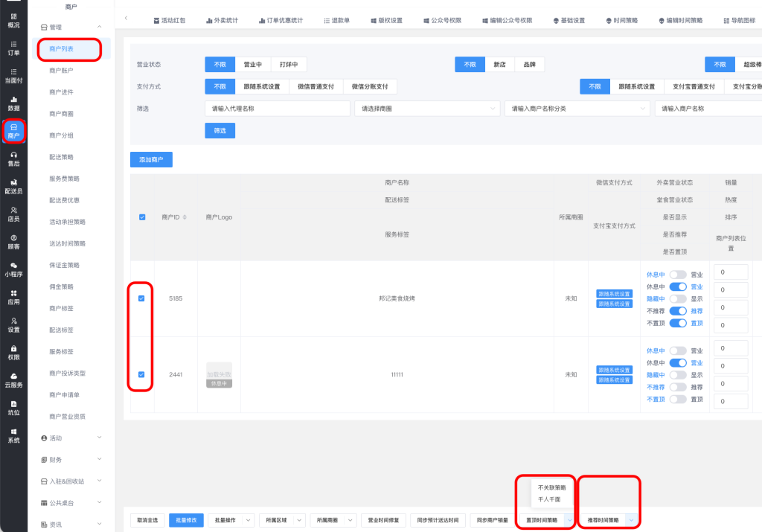The height and width of the screenshot is (532, 762).
Task: Toggle the first 营业 switch for merchant 5185
Action: 677,275
